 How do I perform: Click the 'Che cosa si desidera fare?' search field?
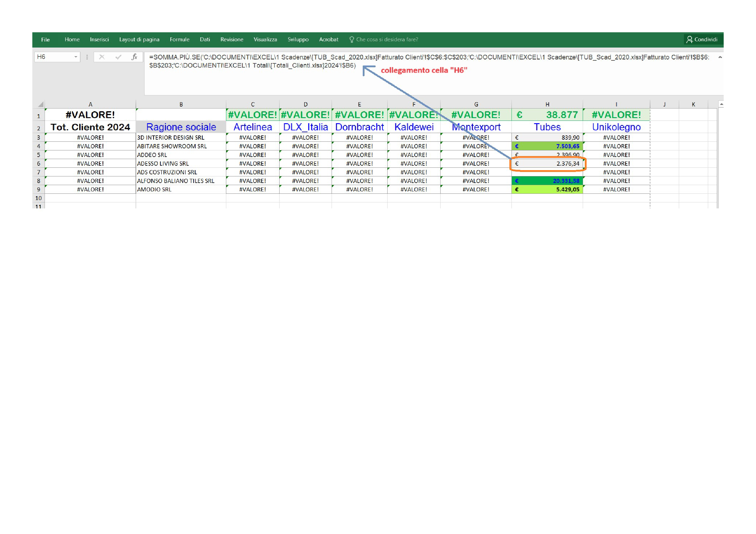point(387,39)
